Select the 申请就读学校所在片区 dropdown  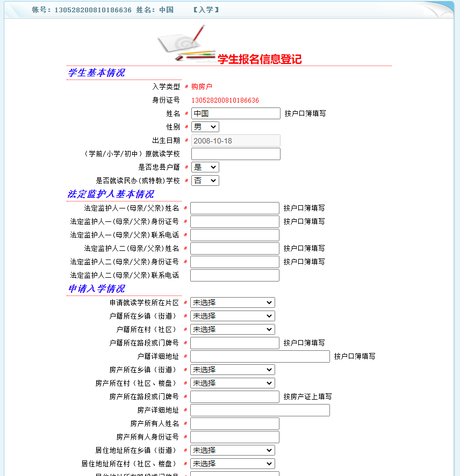[x=232, y=302]
